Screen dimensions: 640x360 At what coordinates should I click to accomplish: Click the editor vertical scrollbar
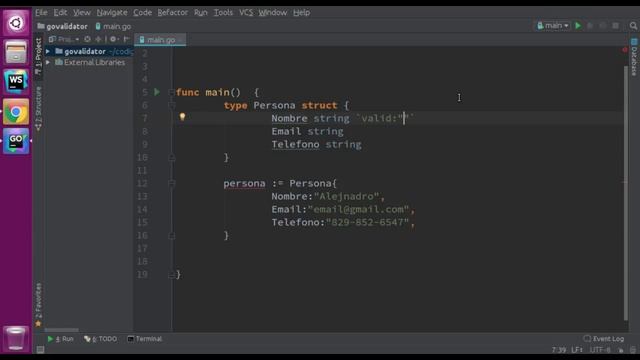tap(626, 193)
